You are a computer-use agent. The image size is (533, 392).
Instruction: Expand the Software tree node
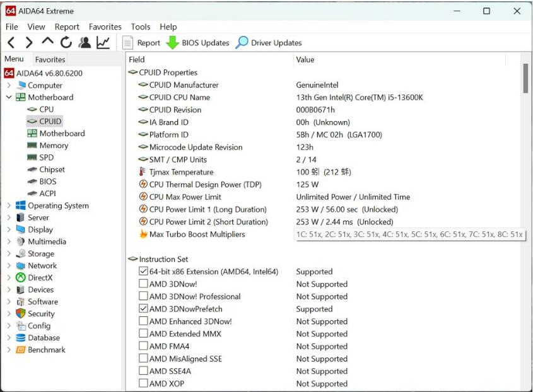(9, 302)
